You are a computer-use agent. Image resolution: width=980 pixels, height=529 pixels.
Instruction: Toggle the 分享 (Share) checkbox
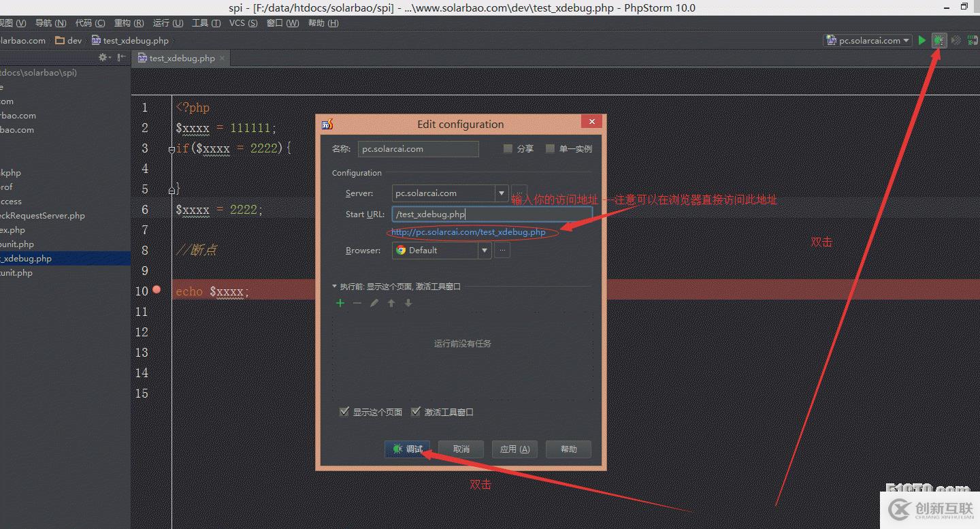pos(508,148)
